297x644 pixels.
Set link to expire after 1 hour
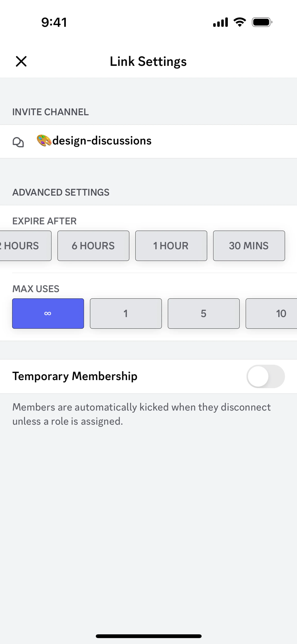click(x=171, y=246)
